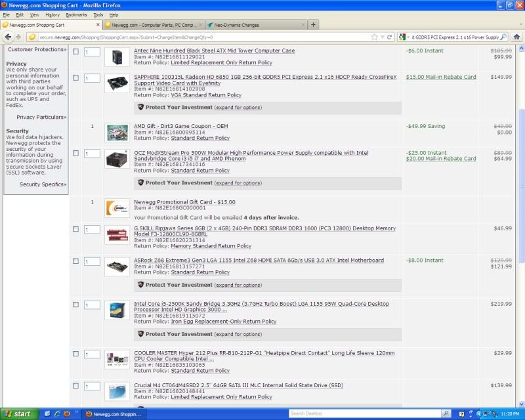Open Iron Egg Replacement-Only Return Policy link
Image resolution: width=525 pixels, height=420 pixels.
tap(223, 322)
